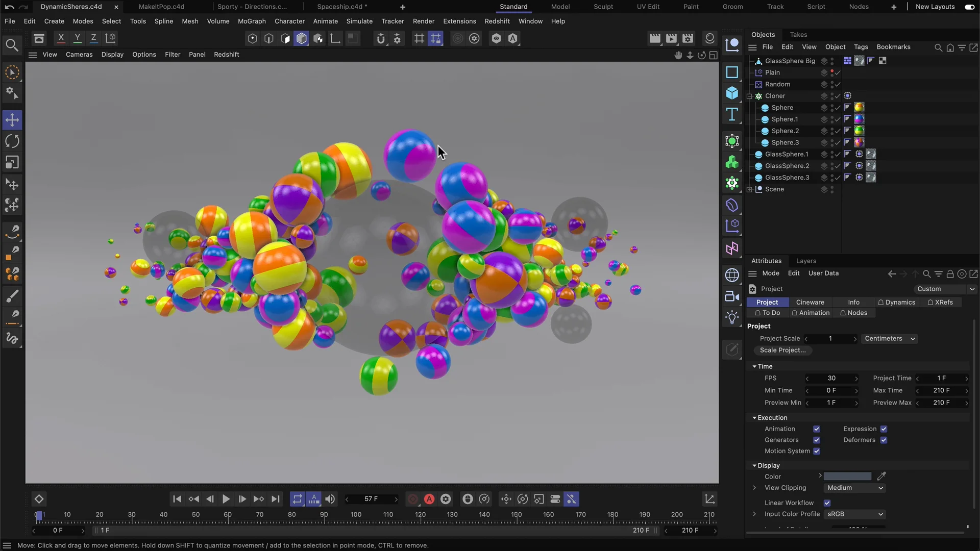Switch to Dynamics tab in Attributes
The width and height of the screenshot is (980, 551).
coord(900,302)
